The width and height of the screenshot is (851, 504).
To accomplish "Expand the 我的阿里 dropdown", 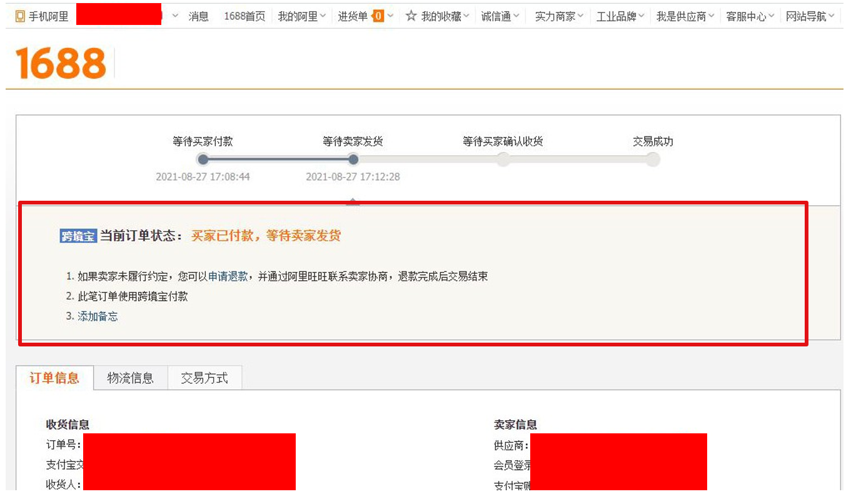I will coord(301,17).
